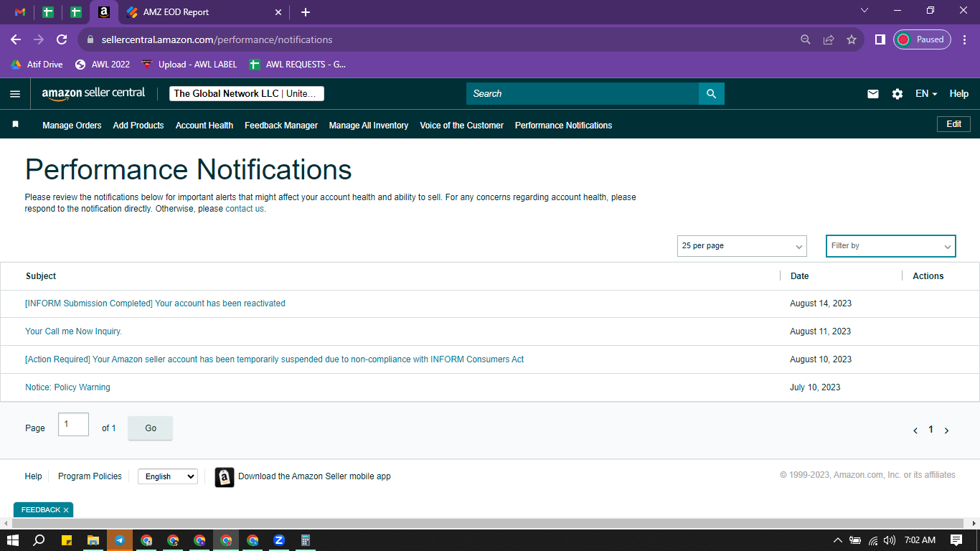Toggle the Chrome side panel
Image resolution: width=980 pixels, height=551 pixels.
coord(880,39)
